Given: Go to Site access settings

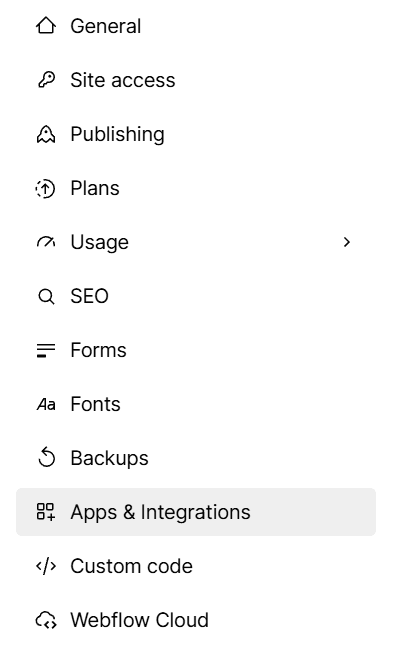Looking at the screenshot, I should point(196,80).
